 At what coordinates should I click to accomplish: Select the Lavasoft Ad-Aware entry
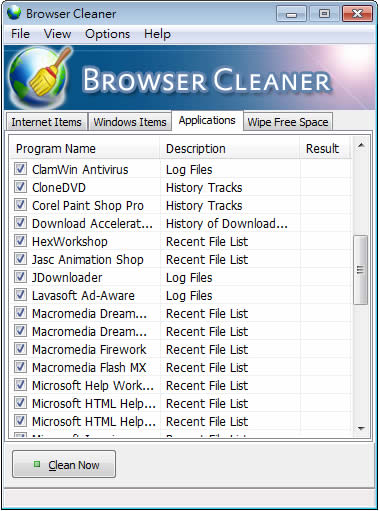[83, 296]
